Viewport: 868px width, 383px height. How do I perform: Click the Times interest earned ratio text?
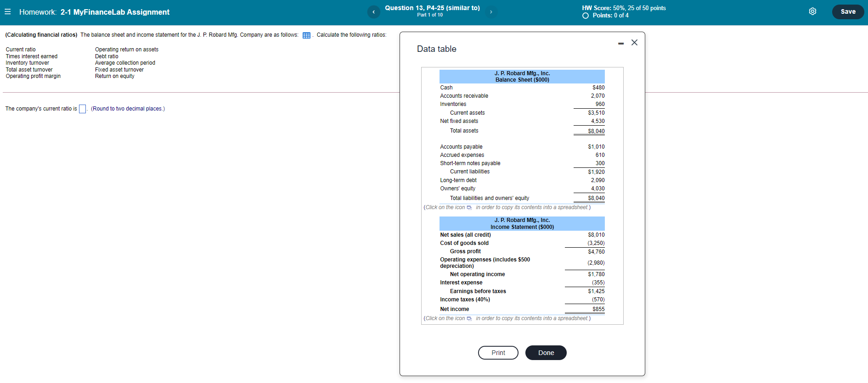(32, 56)
